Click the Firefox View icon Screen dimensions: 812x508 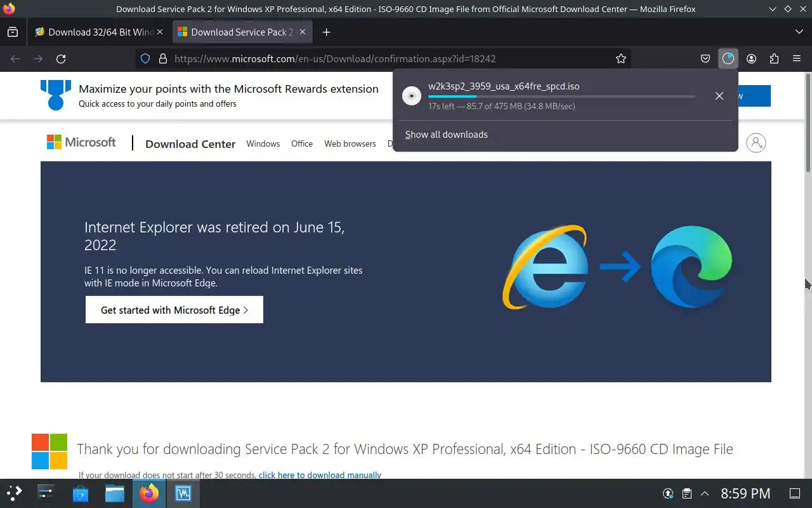click(x=13, y=32)
